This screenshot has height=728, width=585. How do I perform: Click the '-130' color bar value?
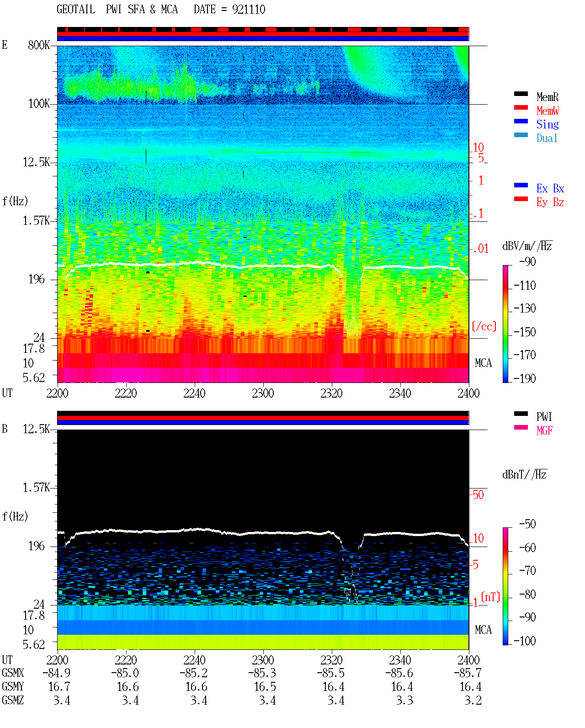(x=525, y=308)
